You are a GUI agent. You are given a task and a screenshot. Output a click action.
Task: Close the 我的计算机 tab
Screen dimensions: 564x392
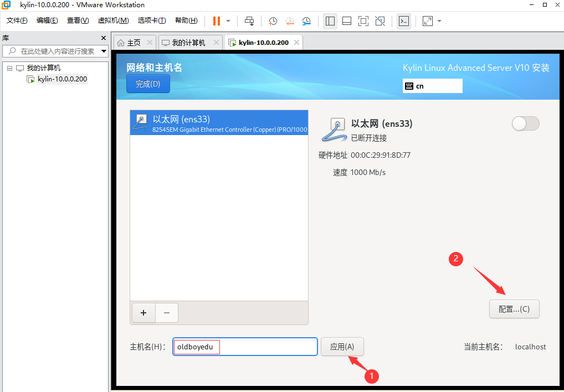click(x=216, y=43)
